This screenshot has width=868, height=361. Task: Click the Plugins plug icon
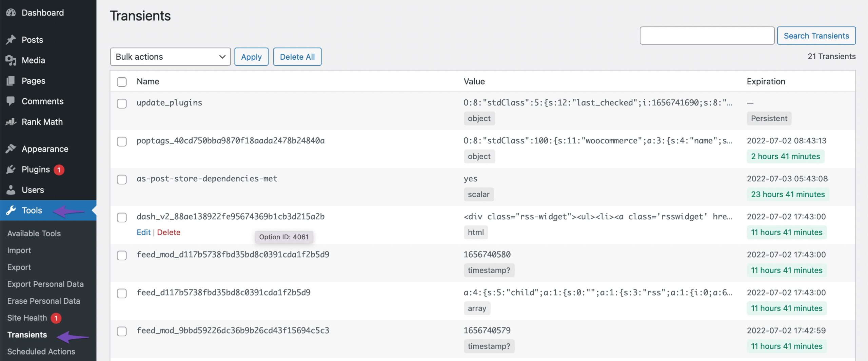(11, 169)
